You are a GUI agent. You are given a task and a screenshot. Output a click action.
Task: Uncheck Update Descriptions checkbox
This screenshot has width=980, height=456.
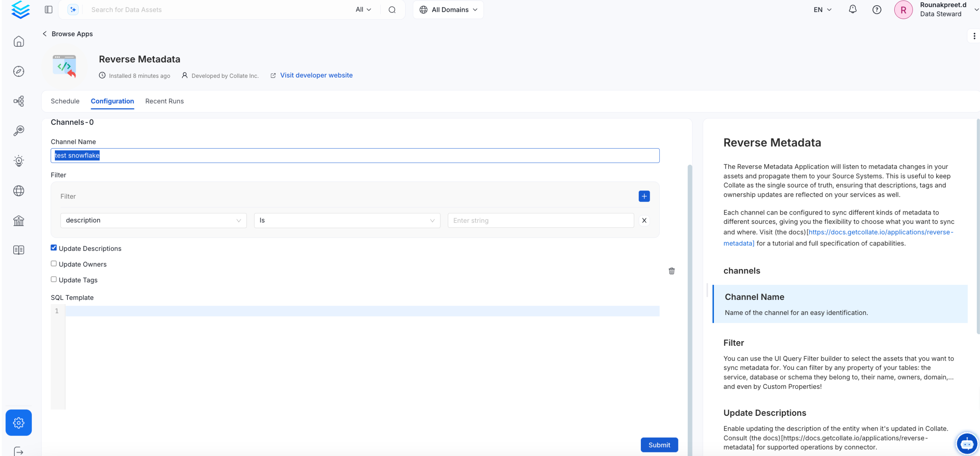pos(54,248)
